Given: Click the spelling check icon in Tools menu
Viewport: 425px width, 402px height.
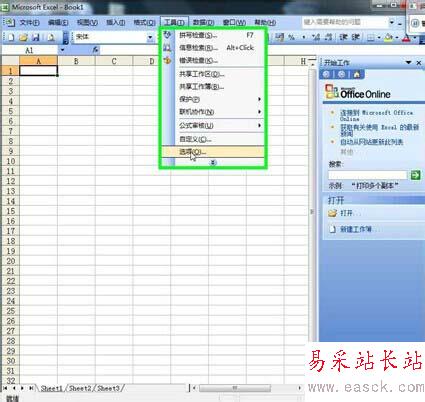Looking at the screenshot, I should click(167, 35).
